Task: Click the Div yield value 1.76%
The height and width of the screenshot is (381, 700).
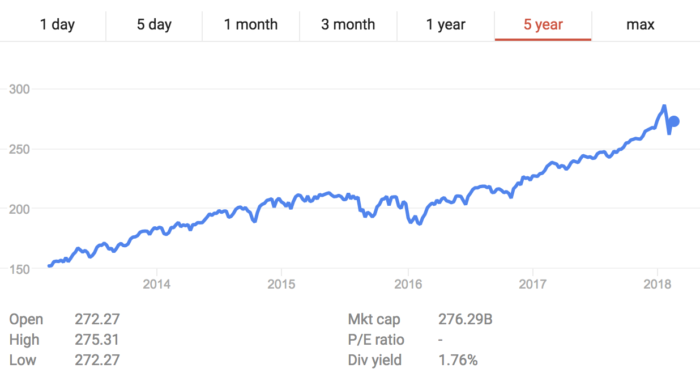Action: [x=458, y=360]
